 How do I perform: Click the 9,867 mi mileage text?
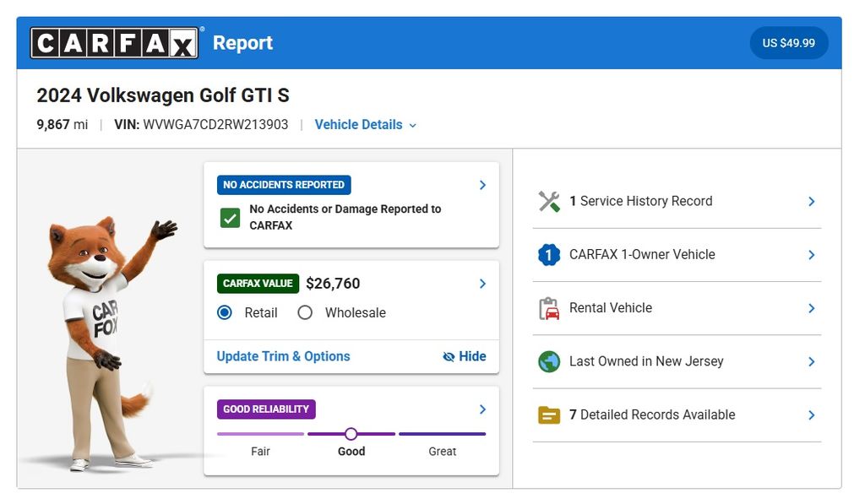[63, 125]
